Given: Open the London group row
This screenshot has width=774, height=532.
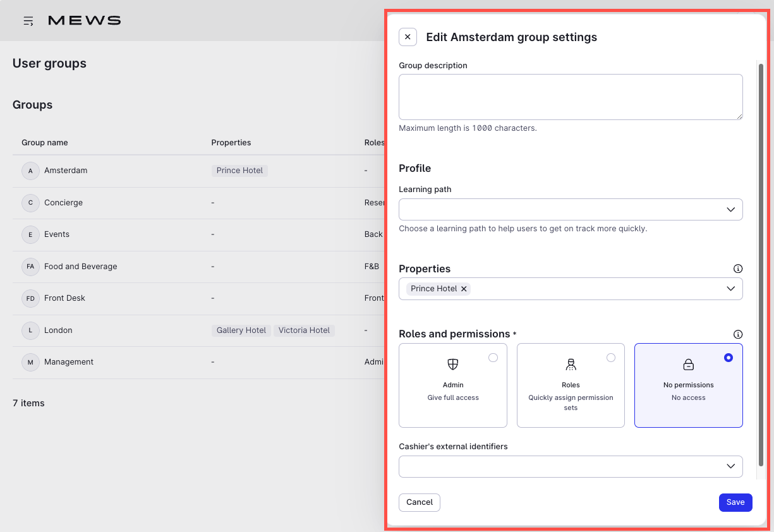Looking at the screenshot, I should (x=199, y=330).
